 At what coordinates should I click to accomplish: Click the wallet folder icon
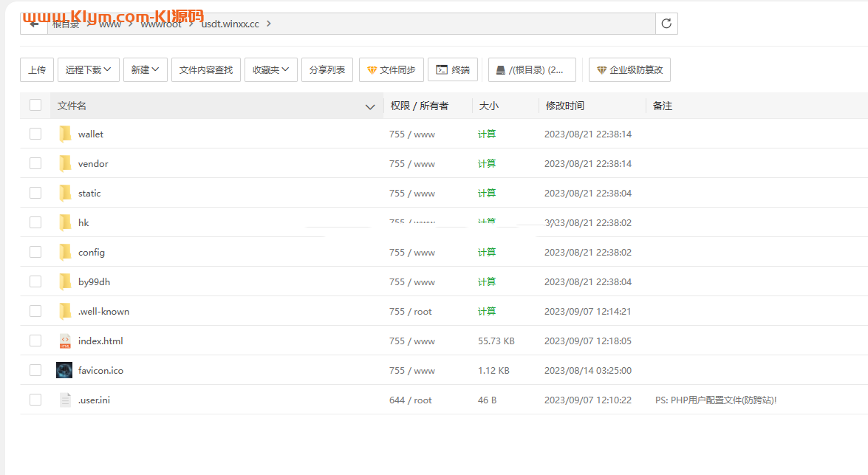coord(65,134)
